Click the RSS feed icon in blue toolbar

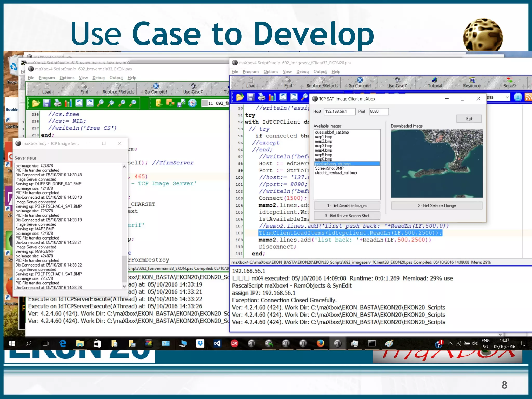tap(528, 97)
